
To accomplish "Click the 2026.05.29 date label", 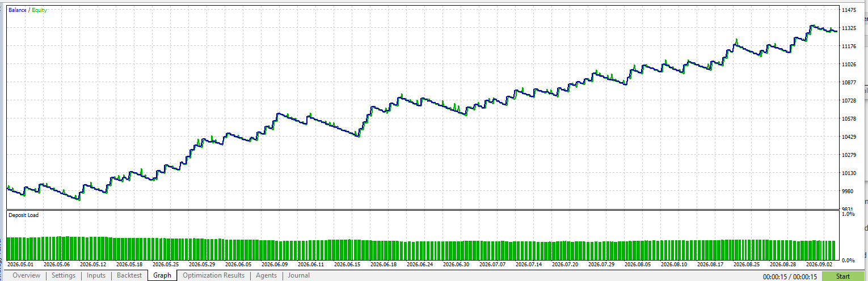I will pos(201,264).
